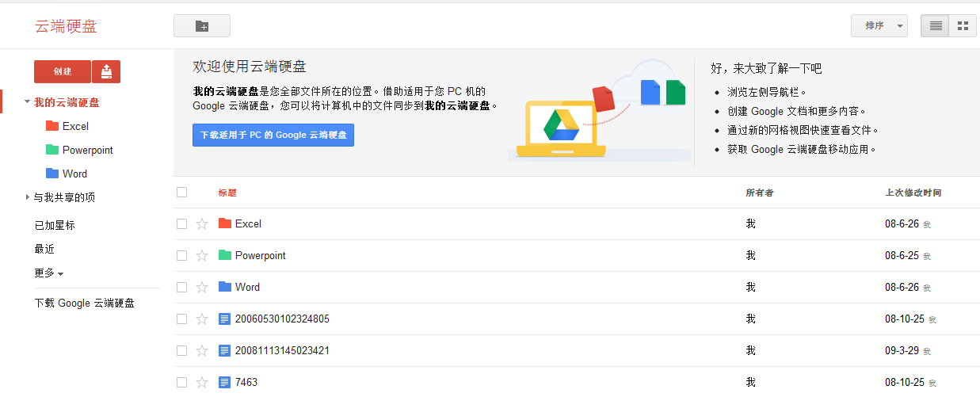The image size is (980, 397).
Task: Click the document icon of 20060530102324805
Action: [224, 319]
